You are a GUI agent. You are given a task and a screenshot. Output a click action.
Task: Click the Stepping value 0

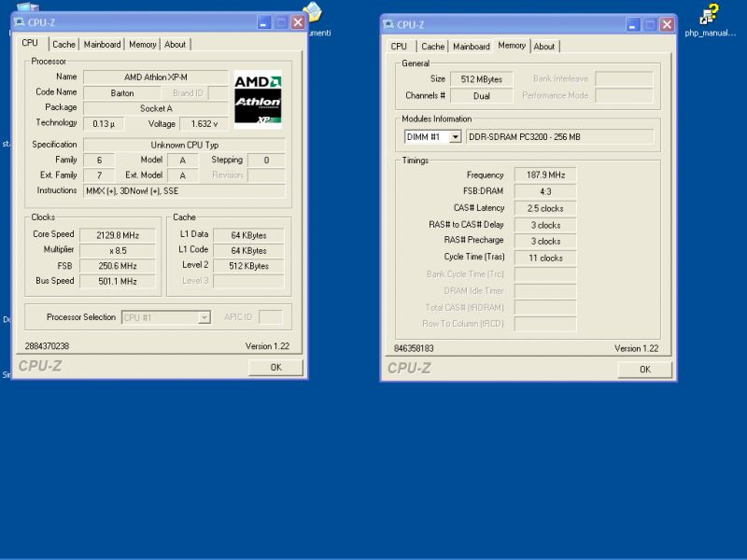[266, 160]
